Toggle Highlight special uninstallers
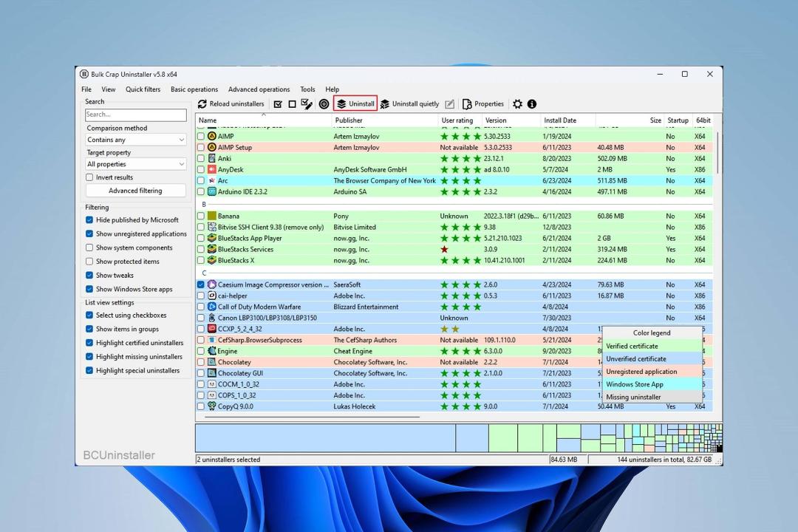This screenshot has height=532, width=798. point(89,370)
